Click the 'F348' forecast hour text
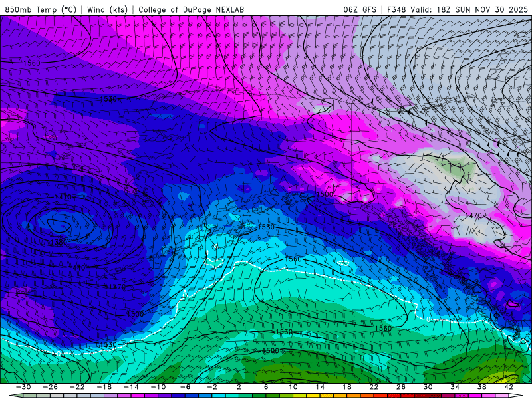Image resolution: width=532 pixels, height=399 pixels. 396,9
